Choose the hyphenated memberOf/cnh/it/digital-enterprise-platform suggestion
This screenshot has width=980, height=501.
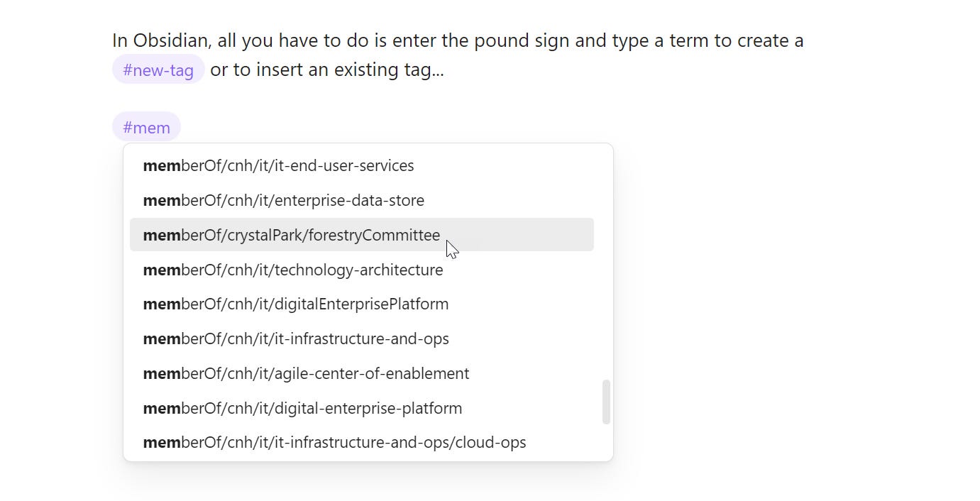tap(361, 408)
